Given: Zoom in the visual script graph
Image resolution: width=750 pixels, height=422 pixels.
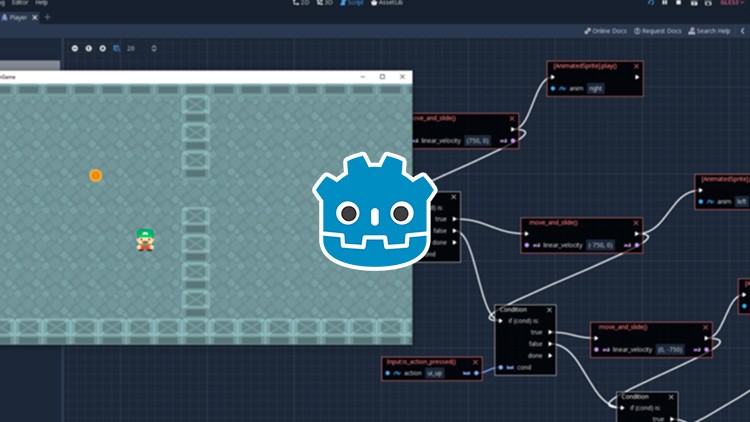Looking at the screenshot, I should (x=102, y=48).
